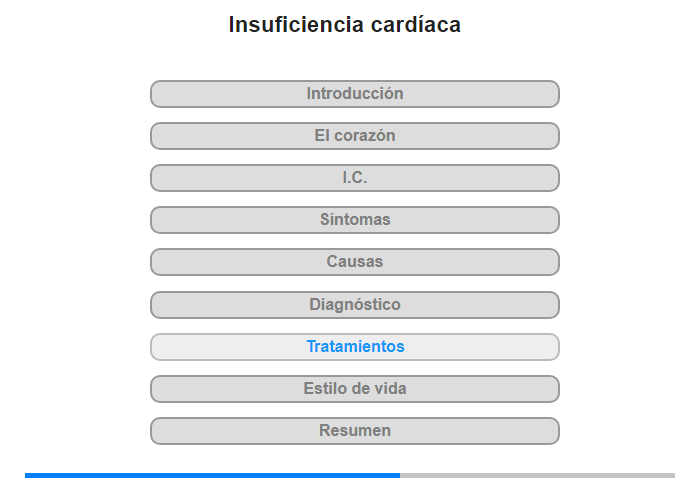
Task: Select the I.C. menu button
Action: [x=354, y=178]
